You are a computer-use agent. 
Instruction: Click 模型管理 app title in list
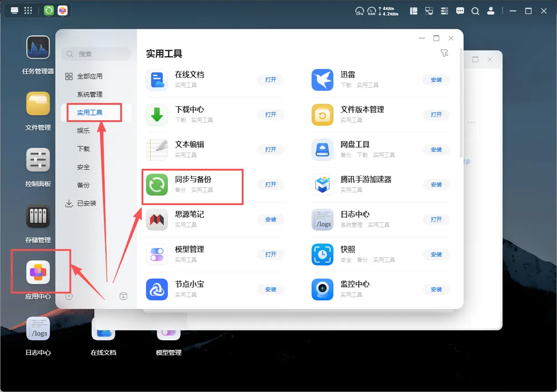click(x=190, y=249)
